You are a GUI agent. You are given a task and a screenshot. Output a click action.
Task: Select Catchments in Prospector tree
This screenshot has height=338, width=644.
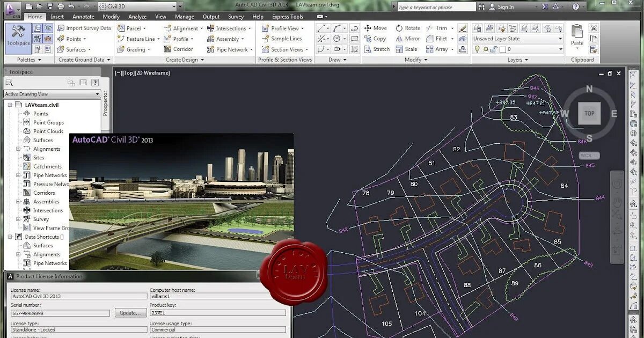click(x=47, y=166)
